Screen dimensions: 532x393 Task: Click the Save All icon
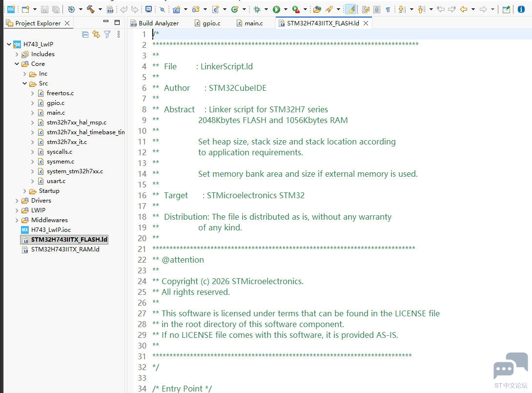pyautogui.click(x=56, y=9)
